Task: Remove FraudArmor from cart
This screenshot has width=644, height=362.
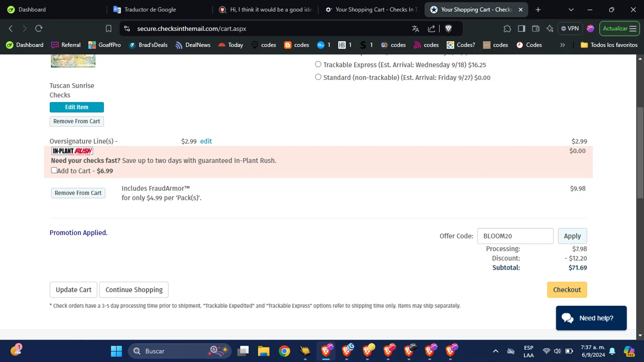Action: (x=78, y=193)
